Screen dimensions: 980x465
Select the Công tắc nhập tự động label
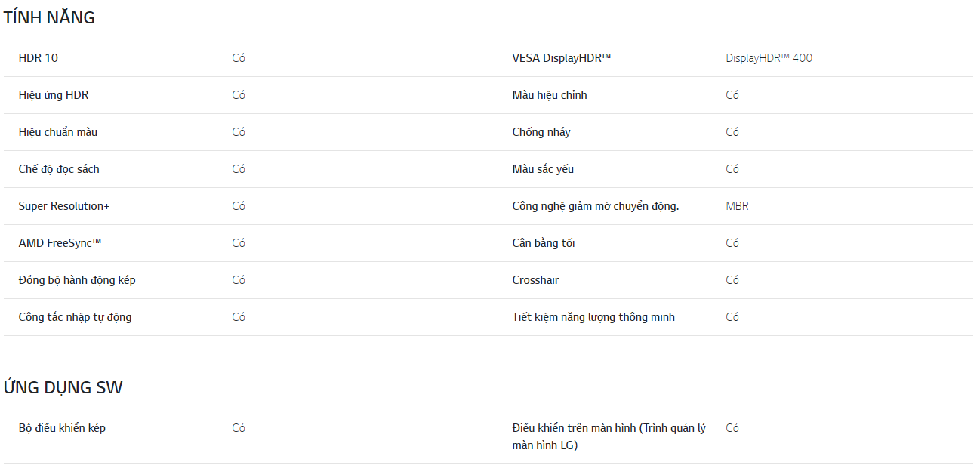pos(75,317)
